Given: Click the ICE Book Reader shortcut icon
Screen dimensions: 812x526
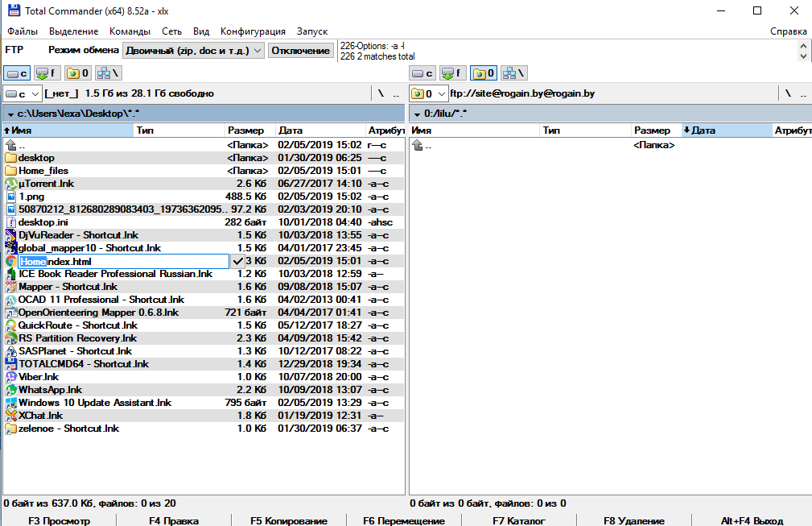Looking at the screenshot, I should [11, 274].
